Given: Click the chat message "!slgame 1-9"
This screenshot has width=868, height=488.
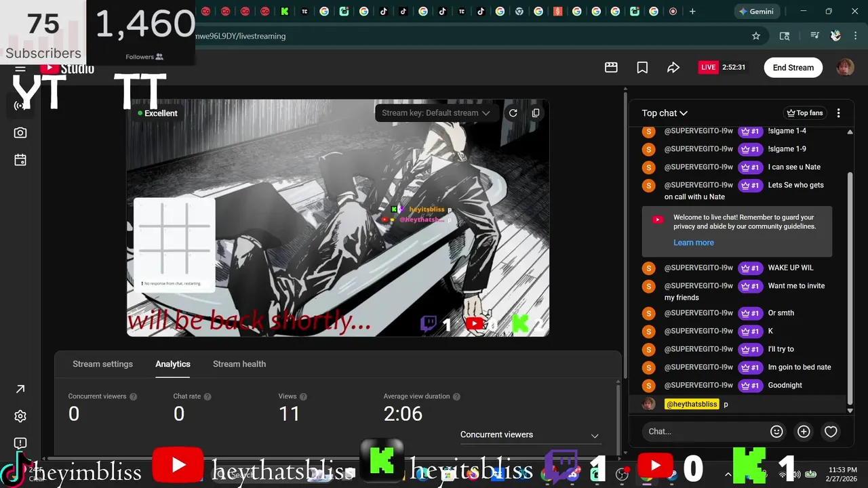Looking at the screenshot, I should [x=787, y=148].
